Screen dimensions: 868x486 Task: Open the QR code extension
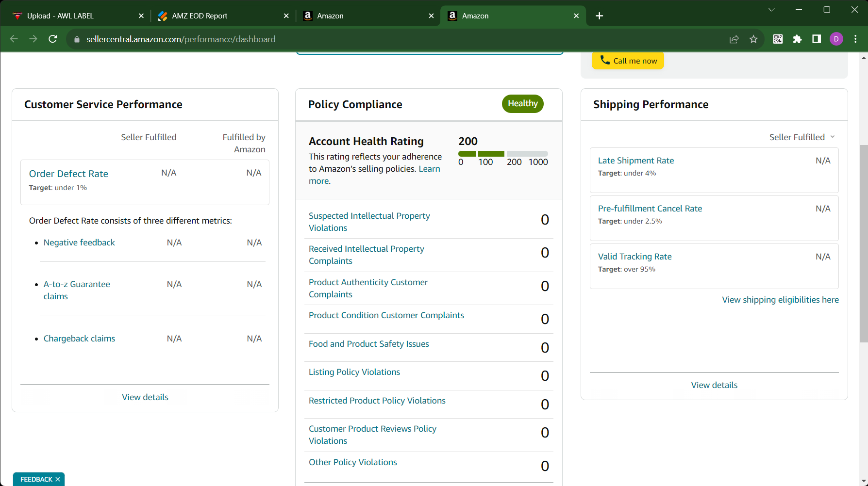(778, 39)
